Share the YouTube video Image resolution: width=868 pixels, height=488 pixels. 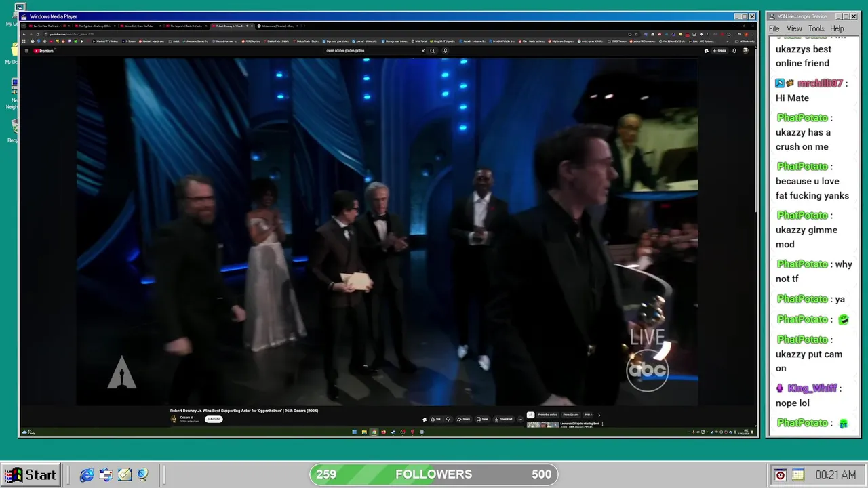tap(464, 419)
